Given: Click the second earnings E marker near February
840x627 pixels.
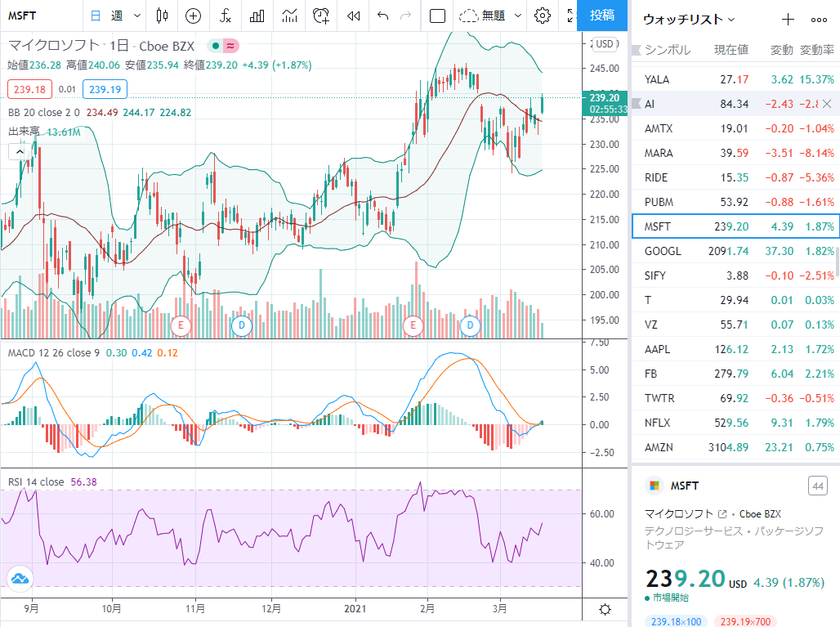Looking at the screenshot, I should (413, 325).
